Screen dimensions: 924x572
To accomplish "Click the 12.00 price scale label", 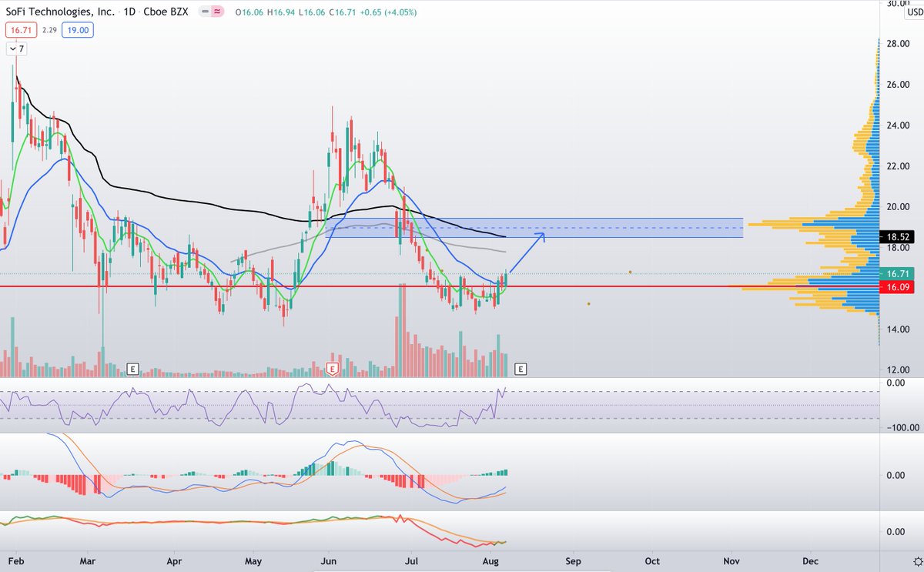I will point(898,370).
